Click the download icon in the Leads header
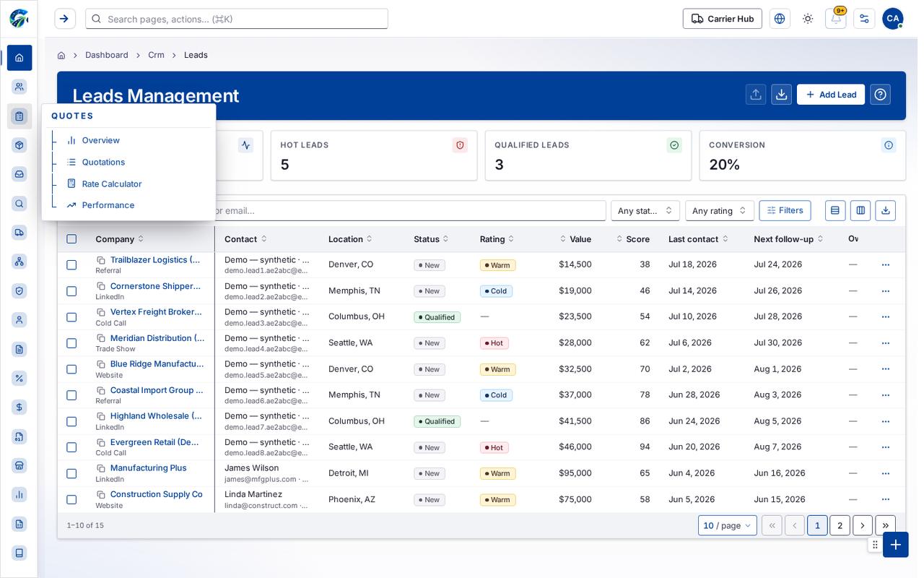This screenshot has width=924, height=578. pyautogui.click(x=781, y=95)
